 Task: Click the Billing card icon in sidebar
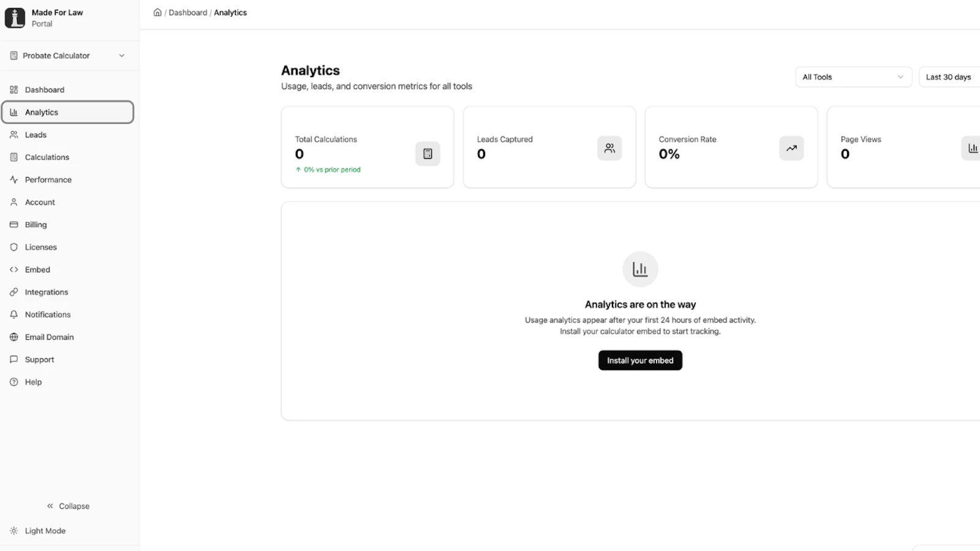13,225
